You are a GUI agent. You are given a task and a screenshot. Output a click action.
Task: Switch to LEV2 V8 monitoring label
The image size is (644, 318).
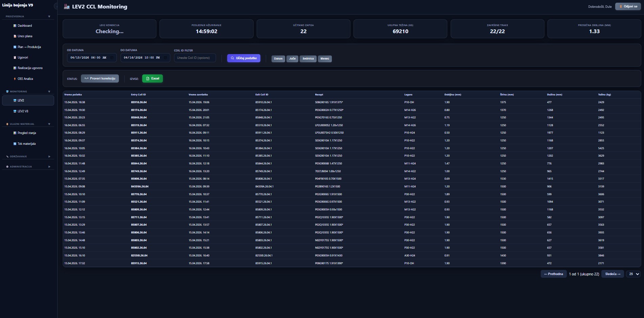point(23,111)
